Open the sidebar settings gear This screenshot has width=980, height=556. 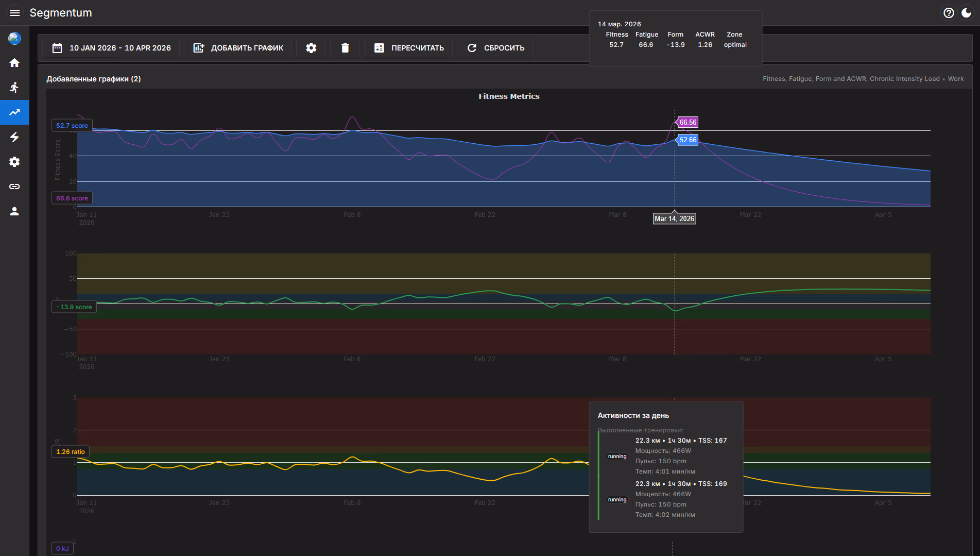14,162
